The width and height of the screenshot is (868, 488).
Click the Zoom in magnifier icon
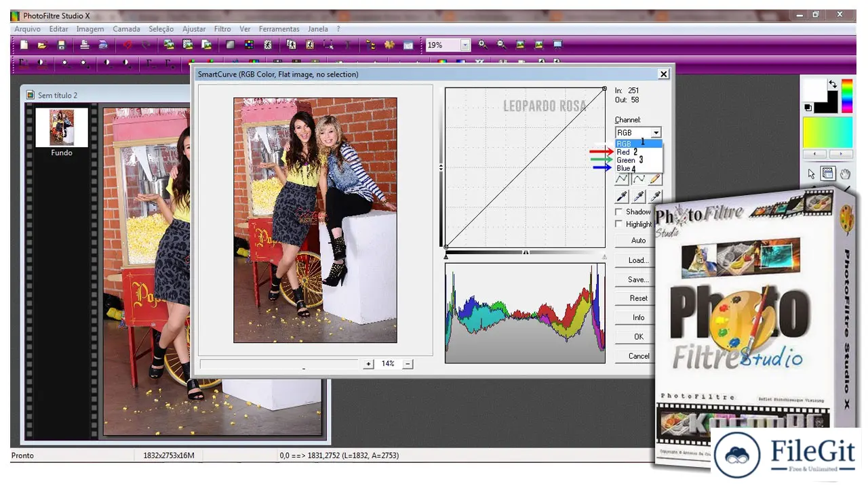tap(483, 45)
